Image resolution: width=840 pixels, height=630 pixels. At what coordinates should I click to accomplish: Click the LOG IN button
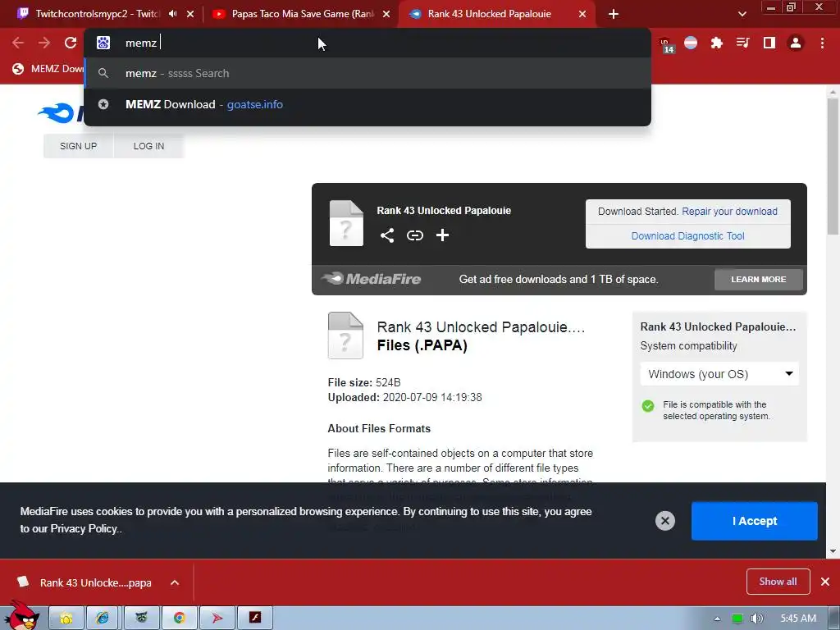[149, 146]
